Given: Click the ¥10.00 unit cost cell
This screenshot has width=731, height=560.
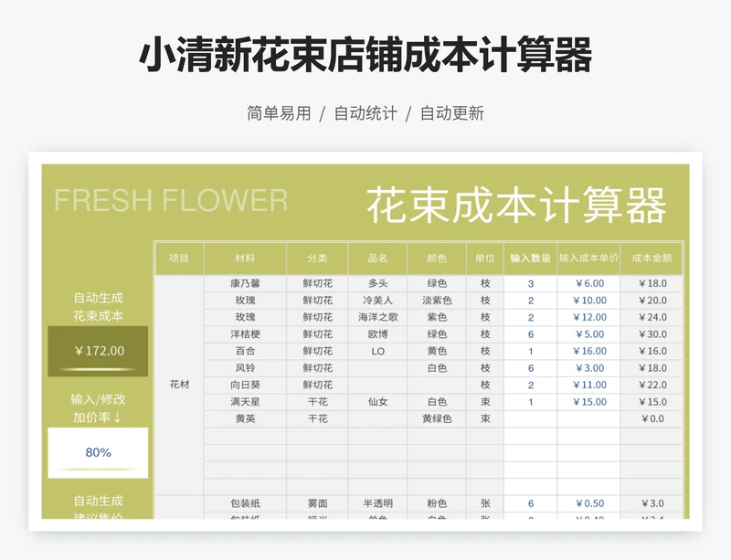Looking at the screenshot, I should (x=588, y=301).
